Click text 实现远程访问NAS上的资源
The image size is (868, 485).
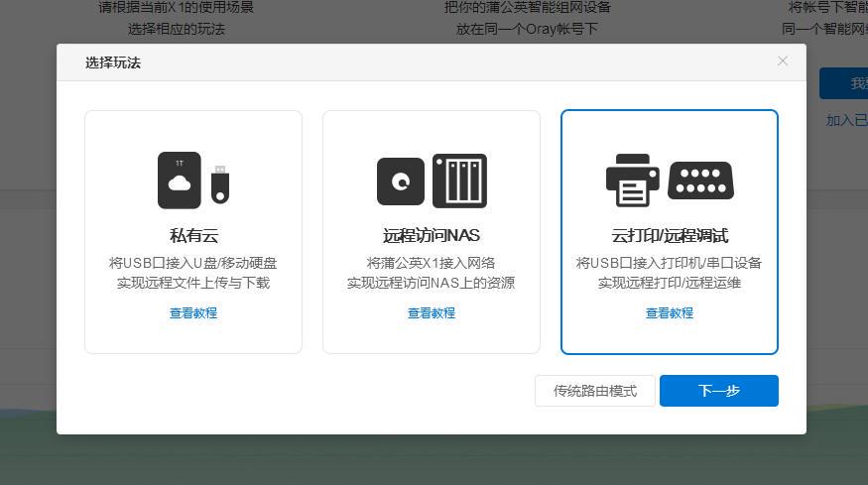(432, 283)
